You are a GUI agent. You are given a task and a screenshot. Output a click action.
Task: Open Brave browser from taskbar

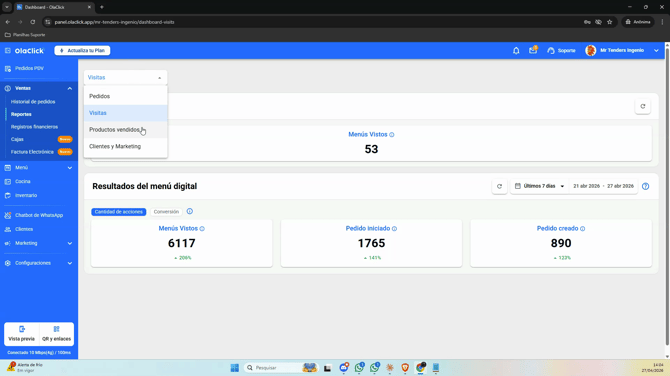(x=405, y=367)
